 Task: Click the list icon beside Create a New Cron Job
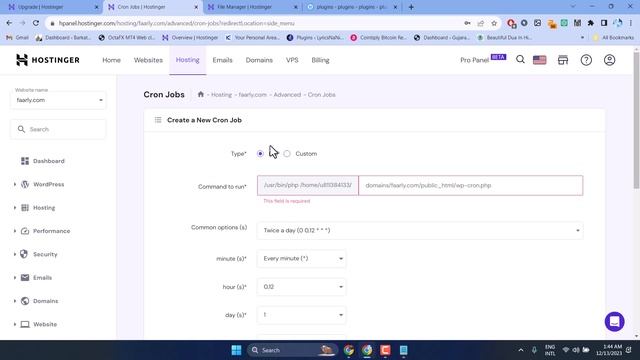[x=158, y=120]
